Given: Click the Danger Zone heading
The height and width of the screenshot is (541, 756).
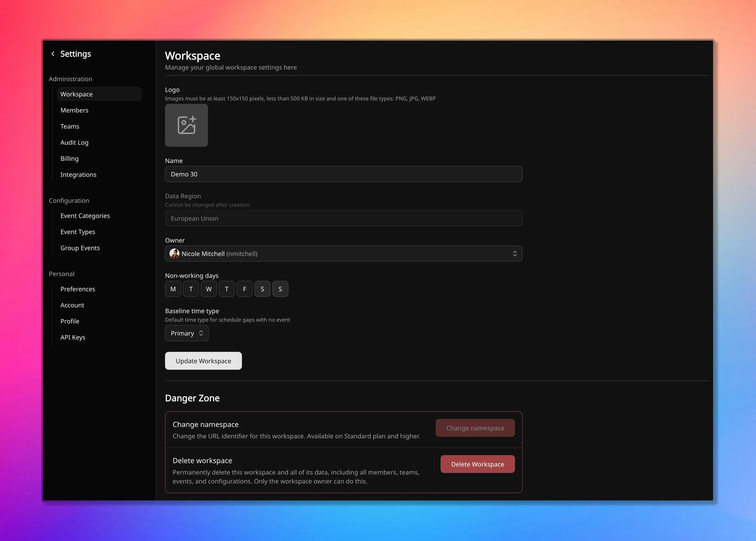Looking at the screenshot, I should point(192,398).
